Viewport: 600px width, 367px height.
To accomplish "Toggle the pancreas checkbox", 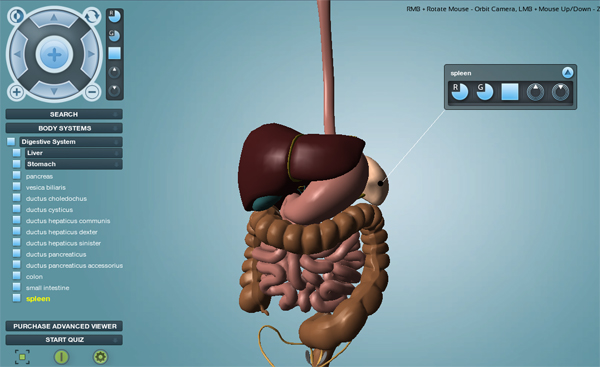I will 16,175.
